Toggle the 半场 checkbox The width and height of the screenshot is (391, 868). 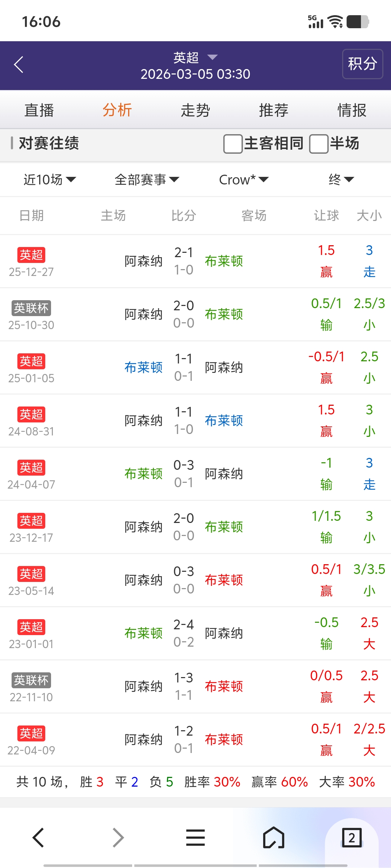click(319, 144)
